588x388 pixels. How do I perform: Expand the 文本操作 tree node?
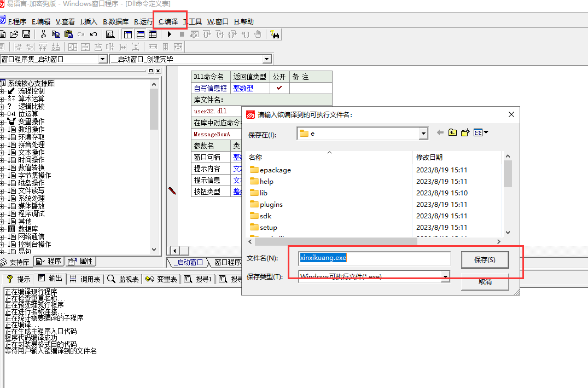pyautogui.click(x=2, y=152)
